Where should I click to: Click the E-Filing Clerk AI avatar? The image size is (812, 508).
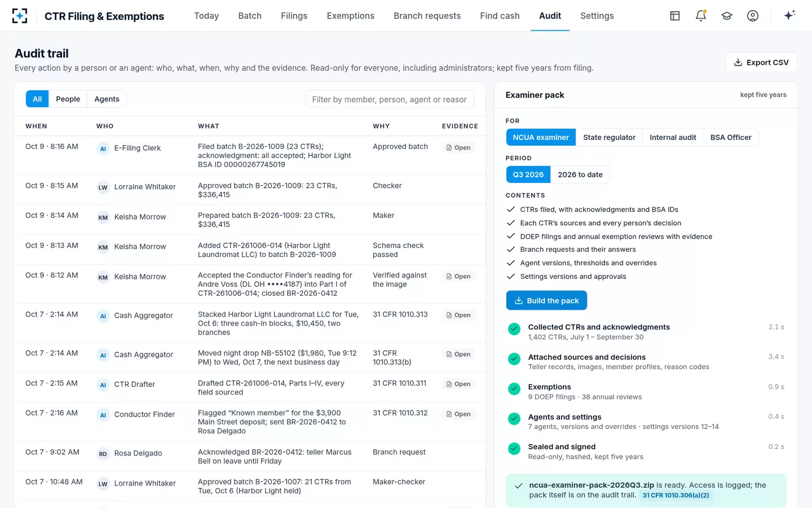click(x=103, y=148)
